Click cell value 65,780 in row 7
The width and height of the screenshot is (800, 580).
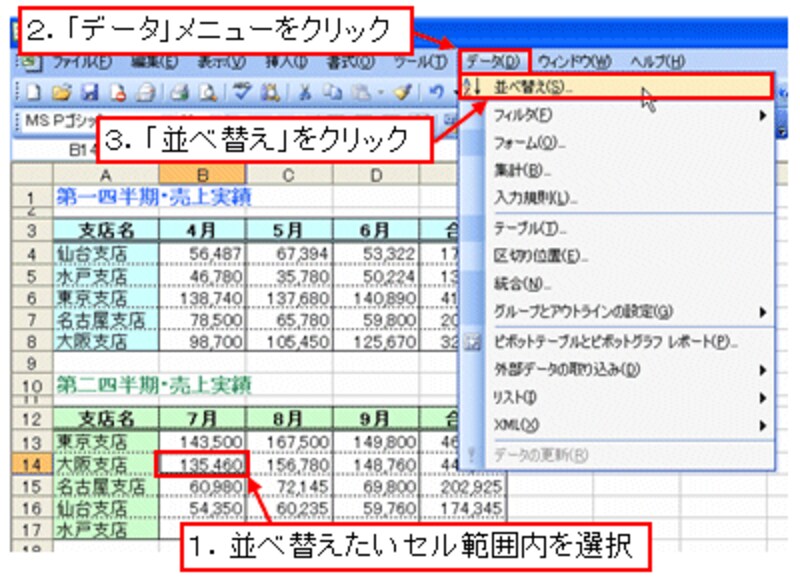pyautogui.click(x=289, y=320)
